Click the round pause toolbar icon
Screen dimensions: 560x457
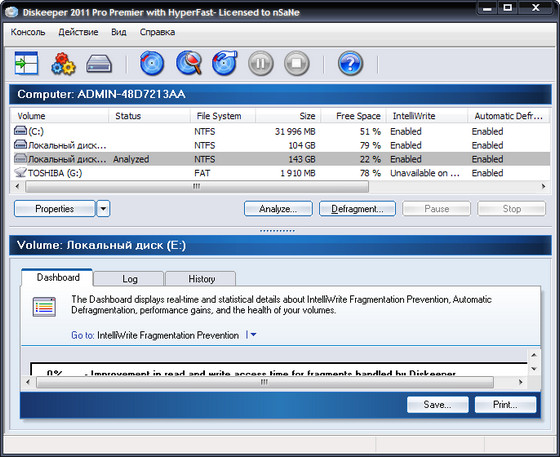[x=261, y=63]
